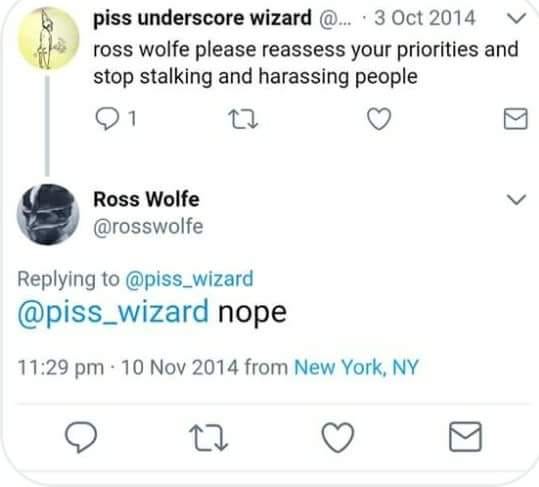Image resolution: width=539 pixels, height=487 pixels.
Task: Like the piss underscore wizard tweet
Action: (379, 119)
